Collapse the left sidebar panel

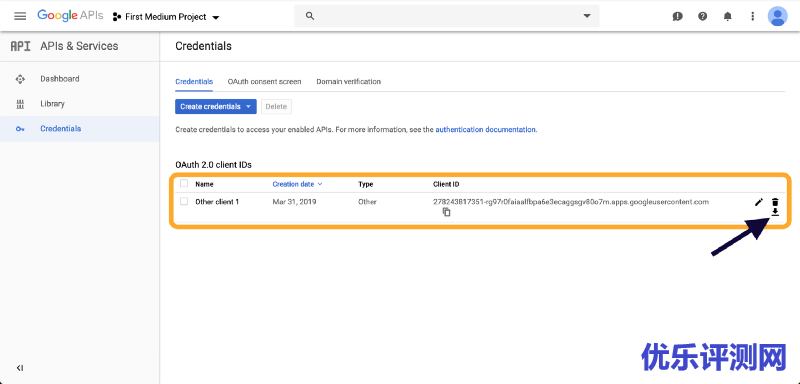click(20, 368)
